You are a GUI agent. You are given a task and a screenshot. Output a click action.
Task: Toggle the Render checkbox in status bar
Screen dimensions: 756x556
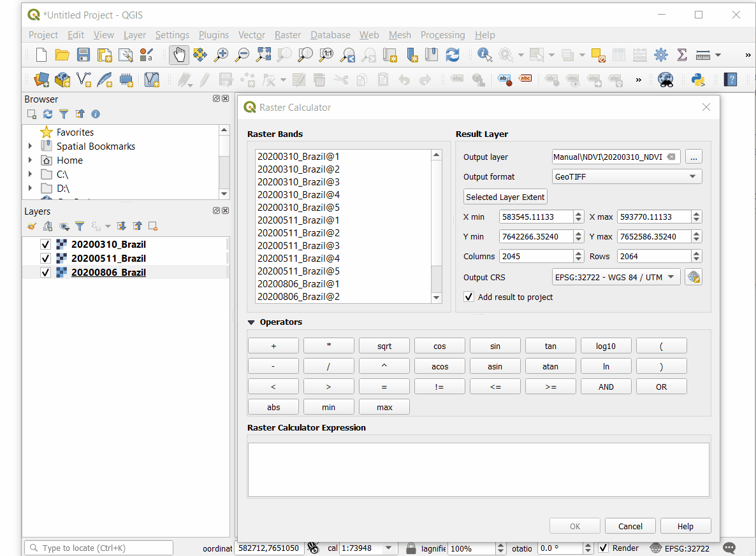603,548
